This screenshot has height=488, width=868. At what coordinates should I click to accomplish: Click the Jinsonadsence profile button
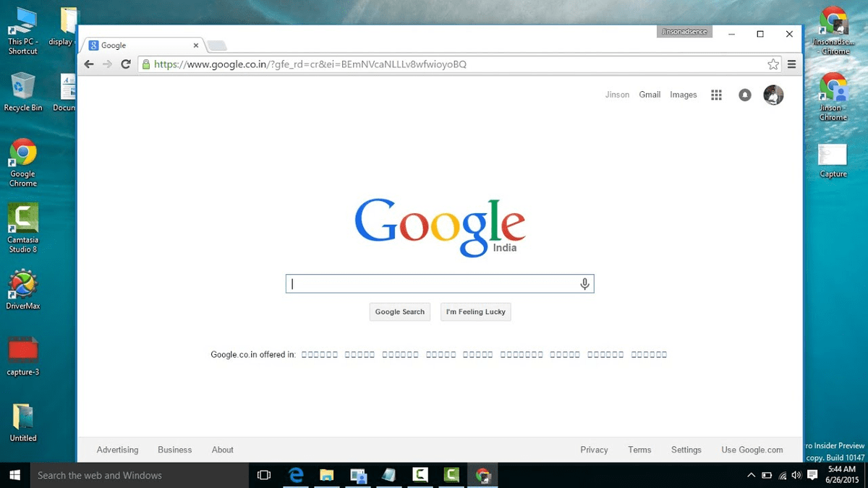click(x=685, y=32)
